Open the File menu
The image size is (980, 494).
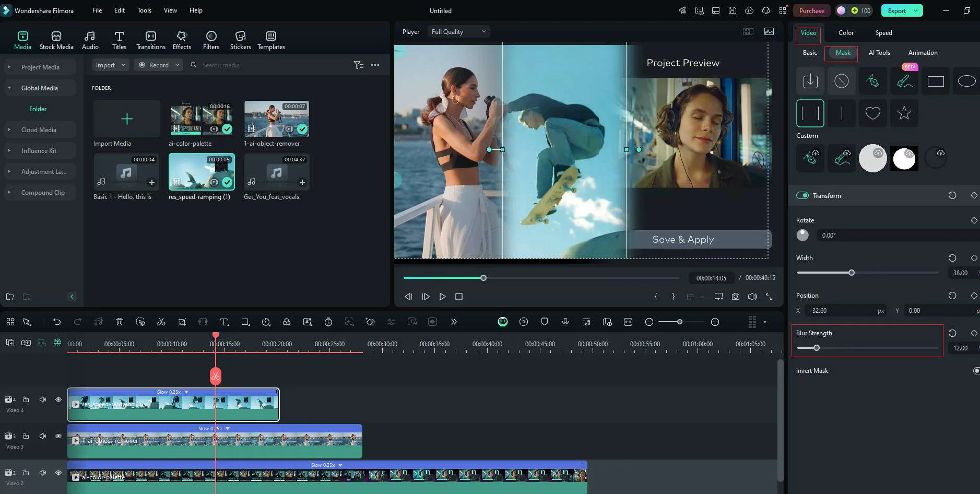[97, 10]
